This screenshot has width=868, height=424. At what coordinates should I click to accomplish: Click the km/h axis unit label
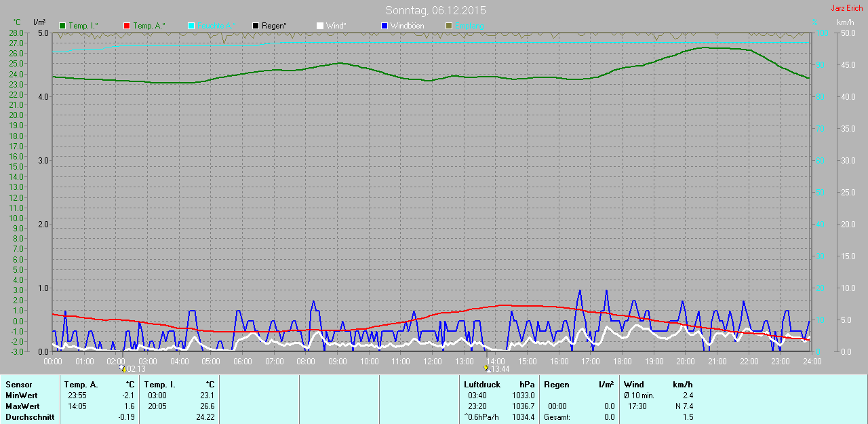pos(845,22)
